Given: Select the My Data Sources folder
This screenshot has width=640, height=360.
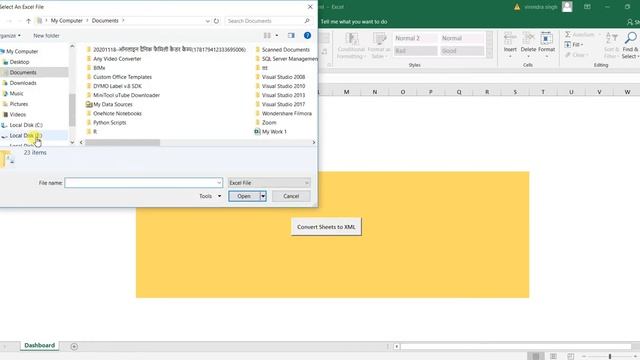Looking at the screenshot, I should click(x=109, y=104).
